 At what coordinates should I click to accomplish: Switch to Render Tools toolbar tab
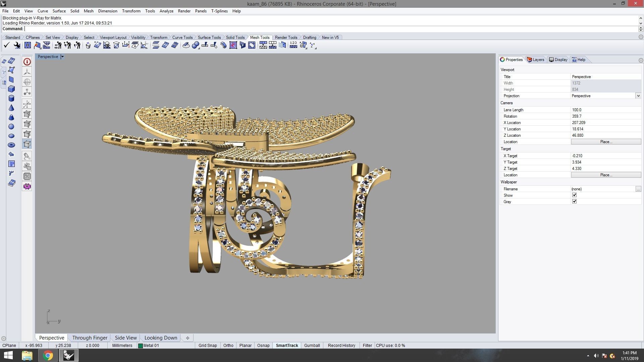pyautogui.click(x=286, y=38)
